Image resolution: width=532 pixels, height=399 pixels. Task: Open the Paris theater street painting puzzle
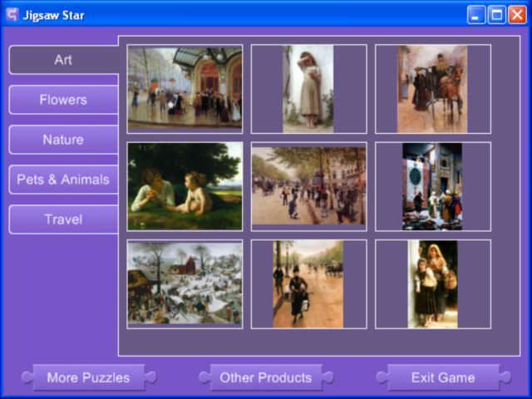coord(185,89)
